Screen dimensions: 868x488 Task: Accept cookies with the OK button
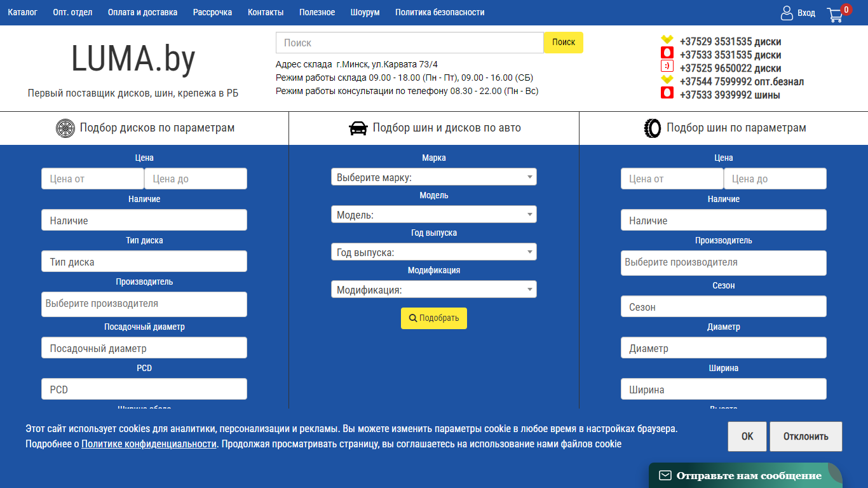click(x=747, y=437)
